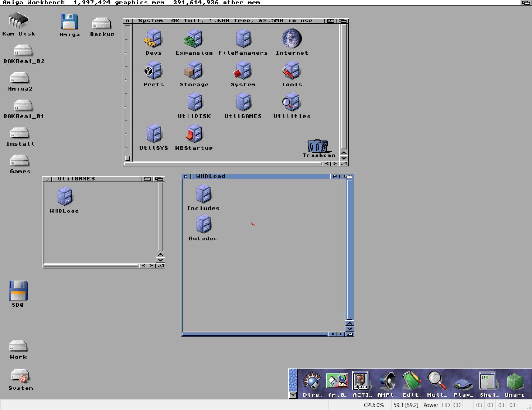This screenshot has height=410, width=532.
Task: Select the Backup drive icon
Action: pyautogui.click(x=102, y=23)
